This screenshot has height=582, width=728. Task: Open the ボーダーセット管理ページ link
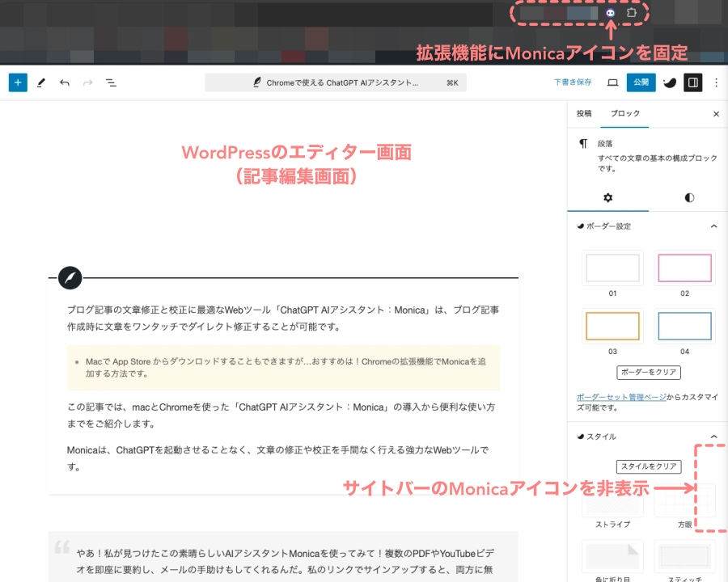point(621,397)
